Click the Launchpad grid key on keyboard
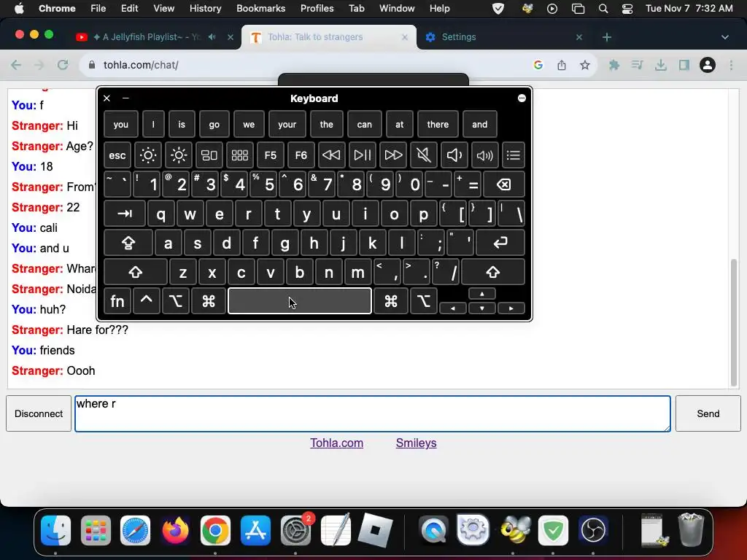Image resolution: width=747 pixels, height=560 pixels. pos(239,155)
